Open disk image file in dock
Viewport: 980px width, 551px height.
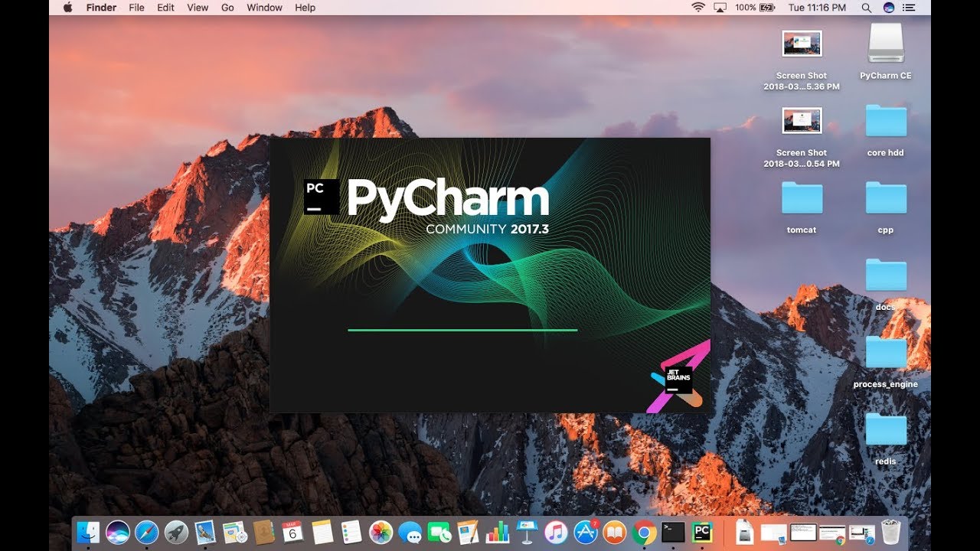click(743, 532)
